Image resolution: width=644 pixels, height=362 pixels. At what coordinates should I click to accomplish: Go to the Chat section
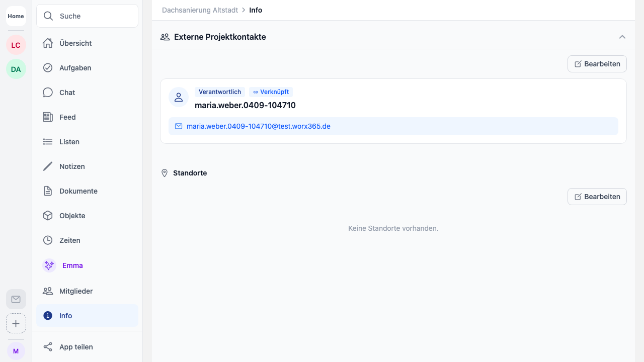click(x=67, y=93)
